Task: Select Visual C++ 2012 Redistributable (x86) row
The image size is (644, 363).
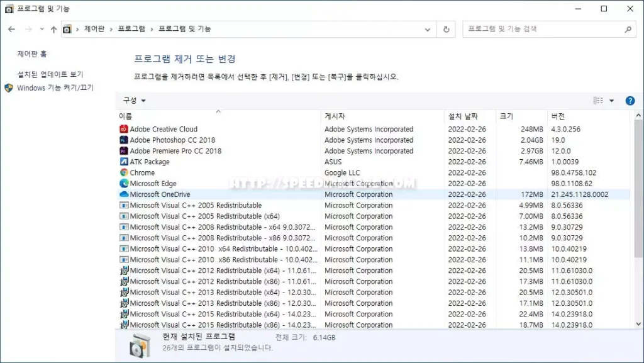Action: click(x=374, y=281)
